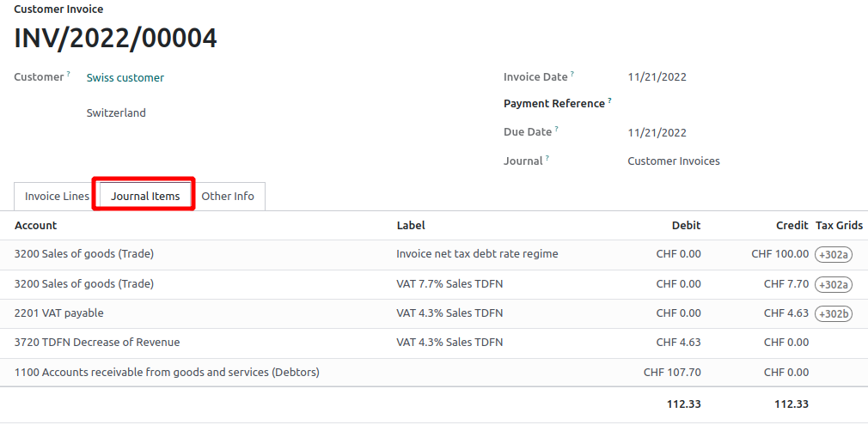This screenshot has width=868, height=425.
Task: Click the Customer Invoices journal value
Action: [674, 161]
